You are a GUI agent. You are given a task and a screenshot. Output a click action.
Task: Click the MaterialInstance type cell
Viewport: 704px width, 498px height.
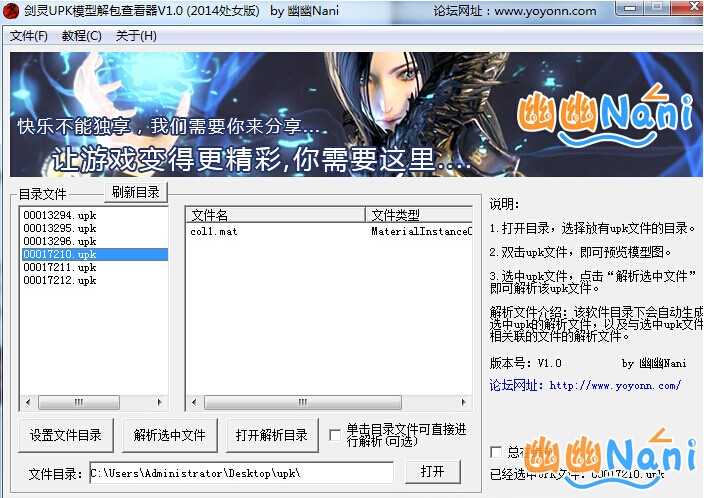click(x=421, y=231)
